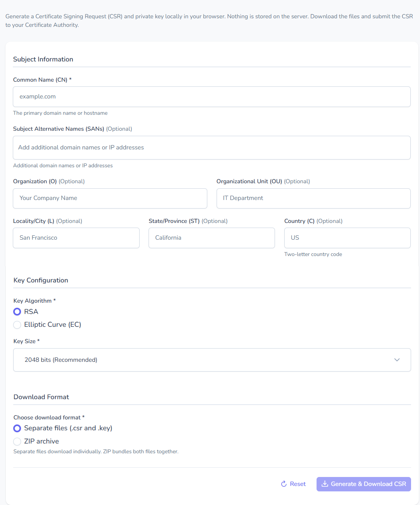The height and width of the screenshot is (505, 420).
Task: Choose ZIP archive download format
Action: click(17, 442)
